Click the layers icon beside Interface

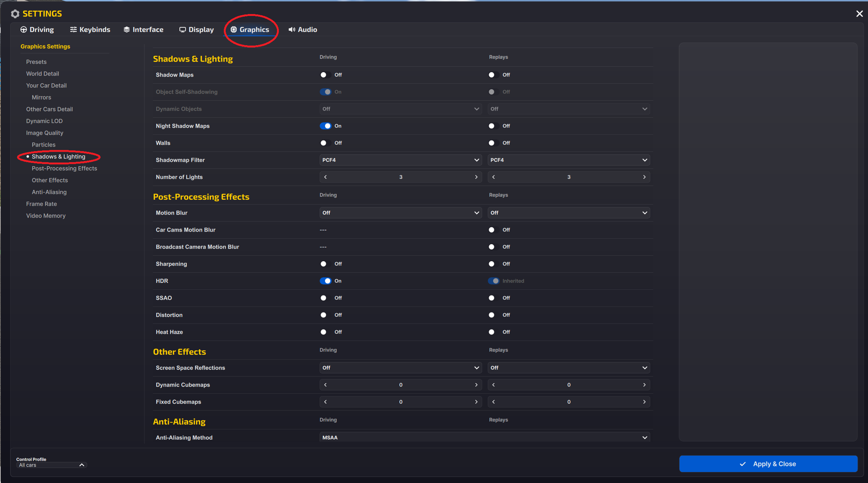pos(127,30)
